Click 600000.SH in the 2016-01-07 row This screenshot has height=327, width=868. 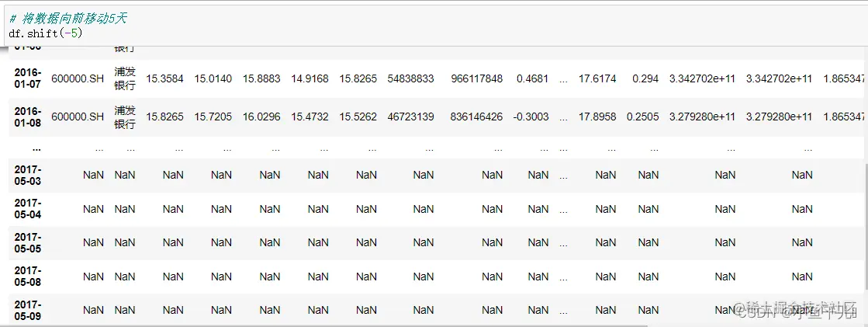[78, 78]
